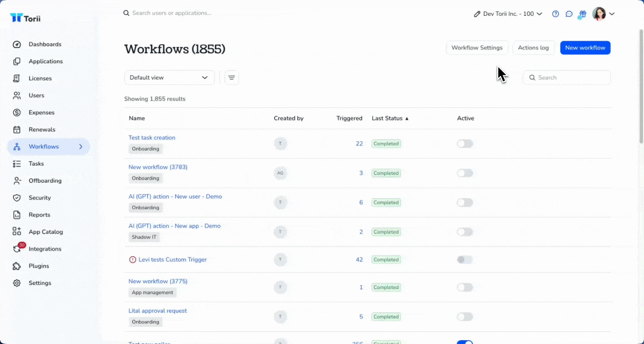Sort by the Name column header
Screen dimensions: 644x344
coord(137,118)
